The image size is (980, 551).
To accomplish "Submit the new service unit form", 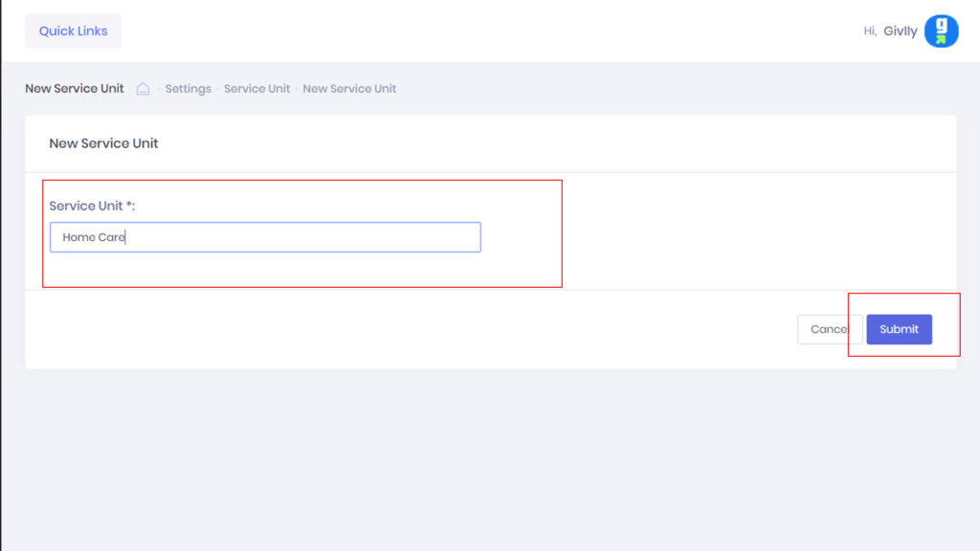I will (x=899, y=329).
